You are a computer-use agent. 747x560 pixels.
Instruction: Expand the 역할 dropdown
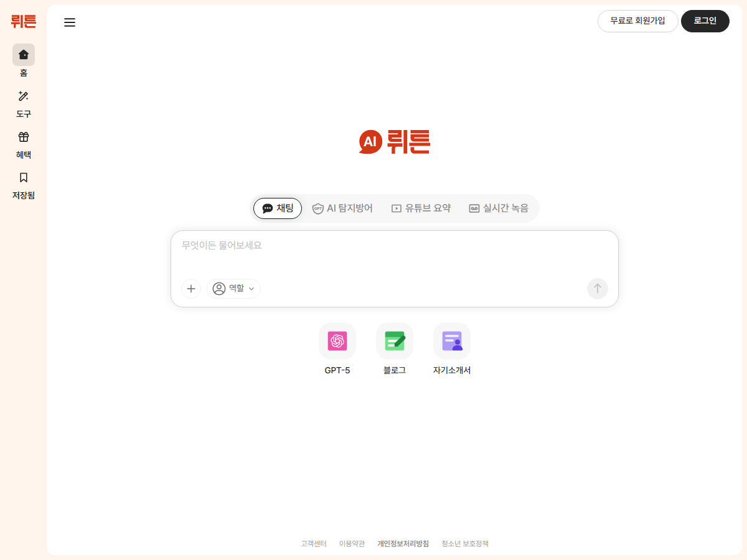pos(233,289)
